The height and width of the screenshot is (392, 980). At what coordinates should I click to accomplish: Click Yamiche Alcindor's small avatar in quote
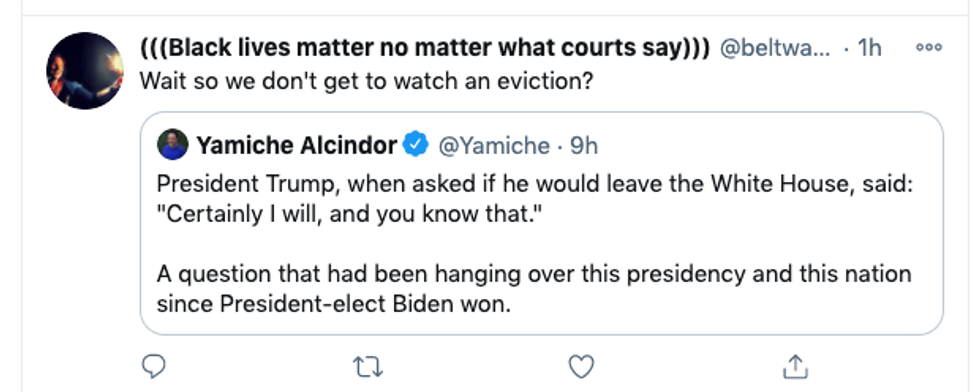coord(172,144)
